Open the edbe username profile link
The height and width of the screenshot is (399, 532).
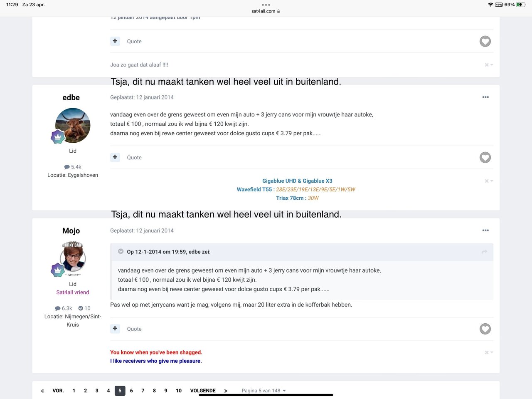click(x=71, y=98)
